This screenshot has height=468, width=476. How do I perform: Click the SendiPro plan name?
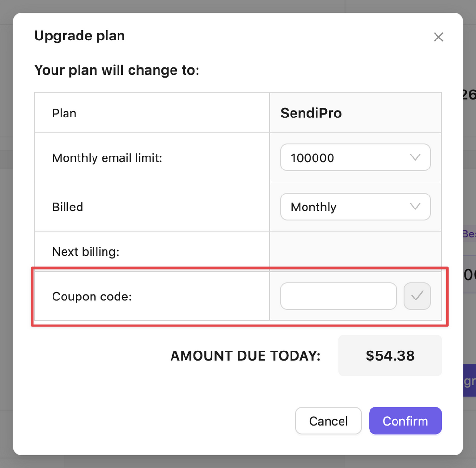pyautogui.click(x=311, y=113)
